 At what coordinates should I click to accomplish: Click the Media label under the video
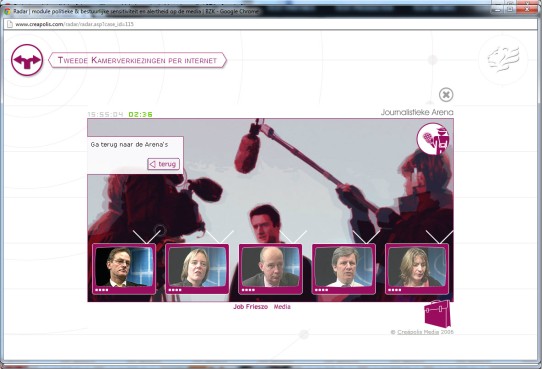click(x=282, y=306)
